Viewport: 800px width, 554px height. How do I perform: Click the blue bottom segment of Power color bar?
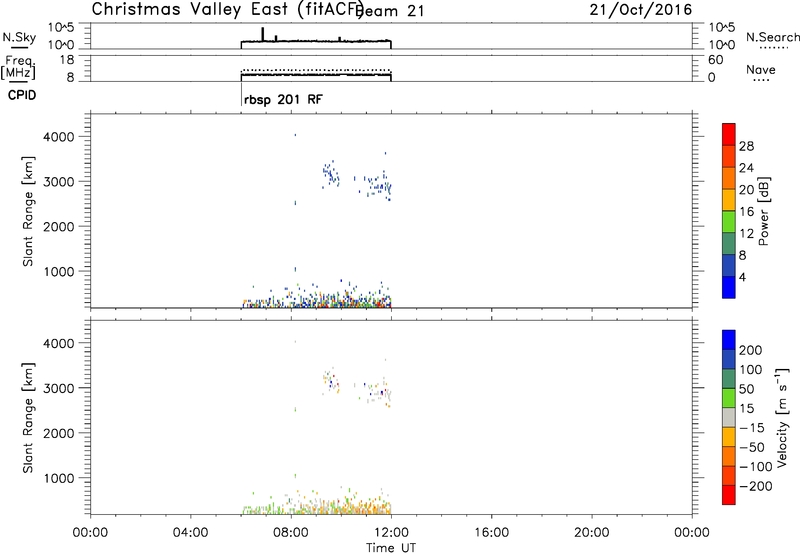(x=729, y=287)
